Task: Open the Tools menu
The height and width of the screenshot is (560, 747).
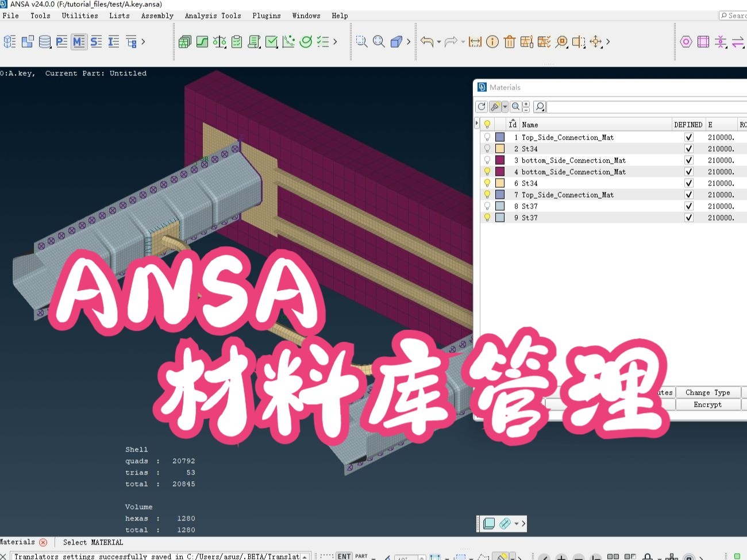Action: 40,16
